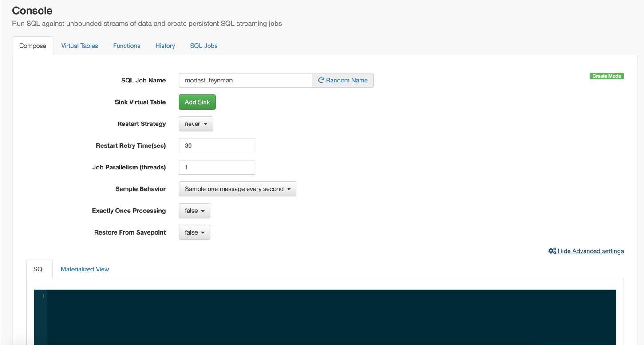Click the Restore From Savepoint label
Screen dimensions: 644x345
[x=130, y=232]
